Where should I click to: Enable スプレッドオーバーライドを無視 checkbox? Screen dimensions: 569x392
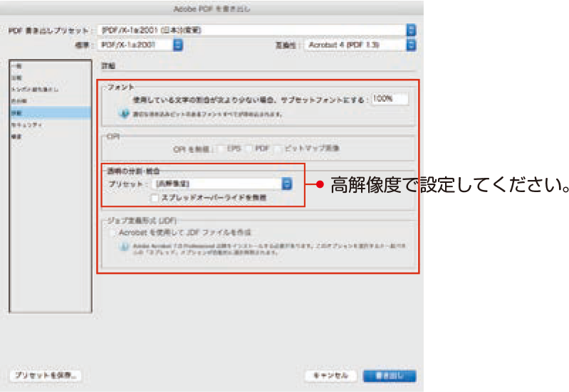click(x=155, y=198)
